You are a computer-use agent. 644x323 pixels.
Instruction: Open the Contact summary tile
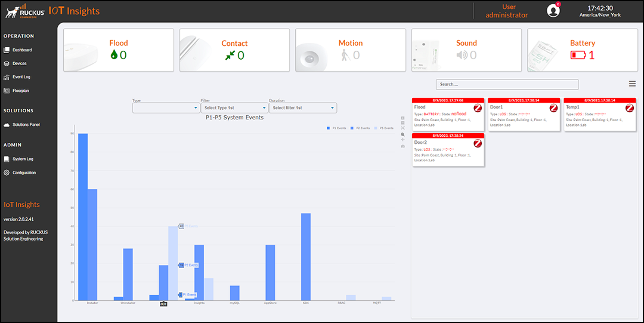click(234, 50)
